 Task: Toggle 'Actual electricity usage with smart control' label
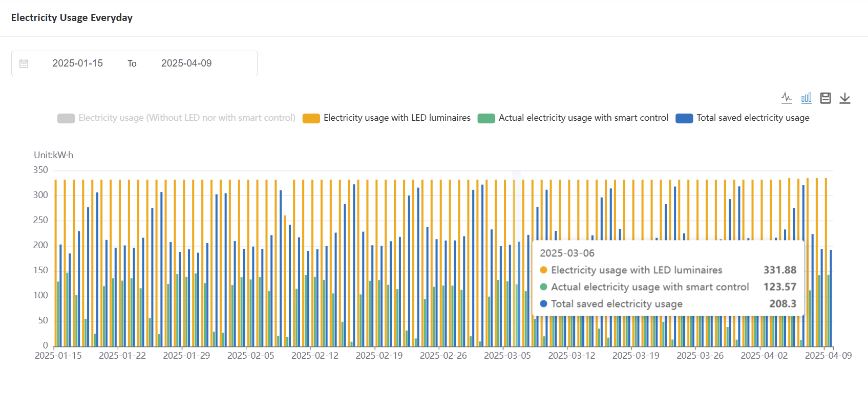click(x=583, y=118)
